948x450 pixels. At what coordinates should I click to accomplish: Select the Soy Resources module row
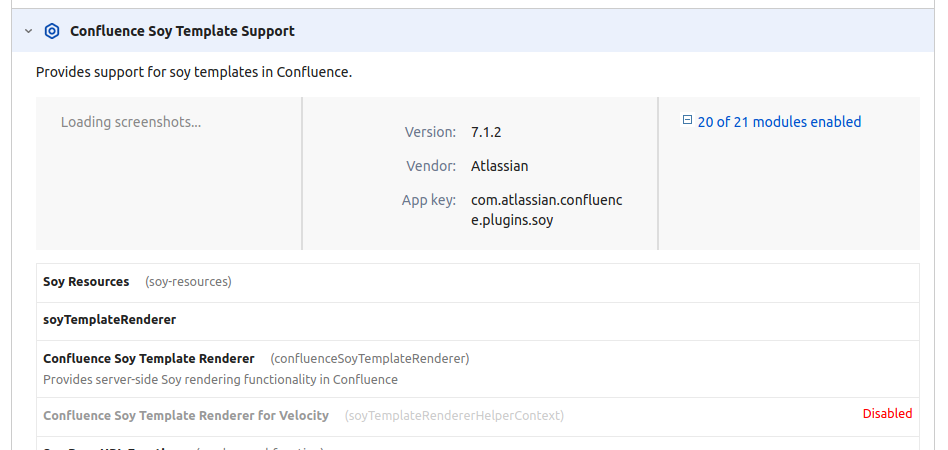(x=478, y=282)
